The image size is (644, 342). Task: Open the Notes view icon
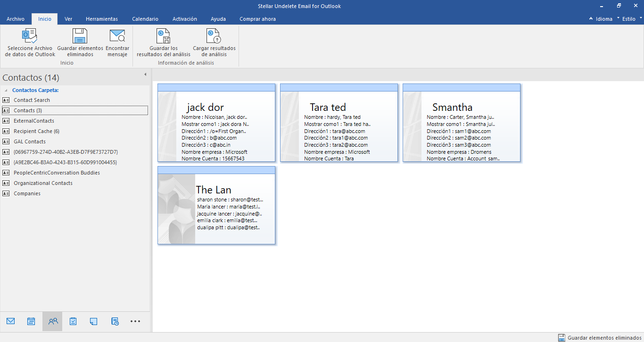93,321
